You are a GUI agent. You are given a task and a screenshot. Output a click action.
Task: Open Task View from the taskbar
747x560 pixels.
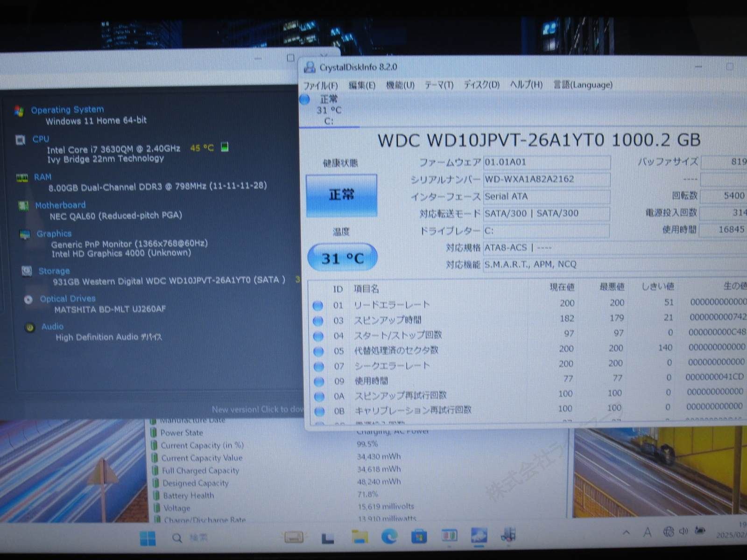pyautogui.click(x=328, y=538)
